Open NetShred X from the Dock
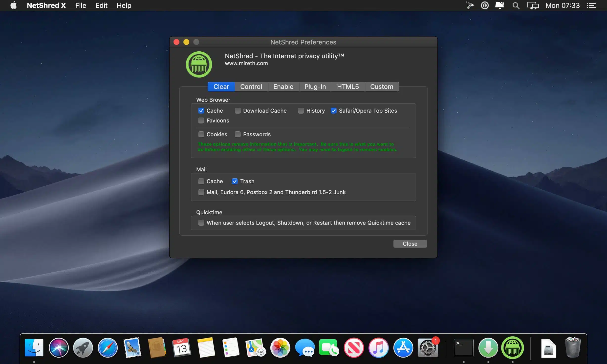 [x=512, y=347]
